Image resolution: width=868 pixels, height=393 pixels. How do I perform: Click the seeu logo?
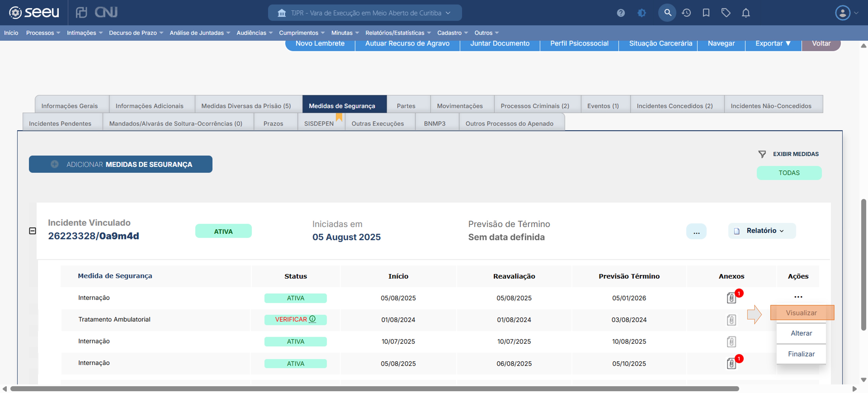[34, 12]
